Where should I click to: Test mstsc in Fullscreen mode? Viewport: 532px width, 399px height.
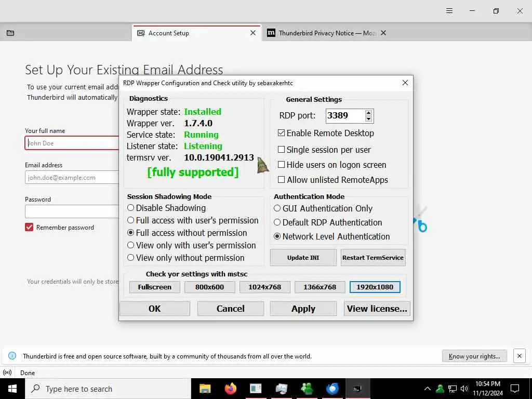155,287
